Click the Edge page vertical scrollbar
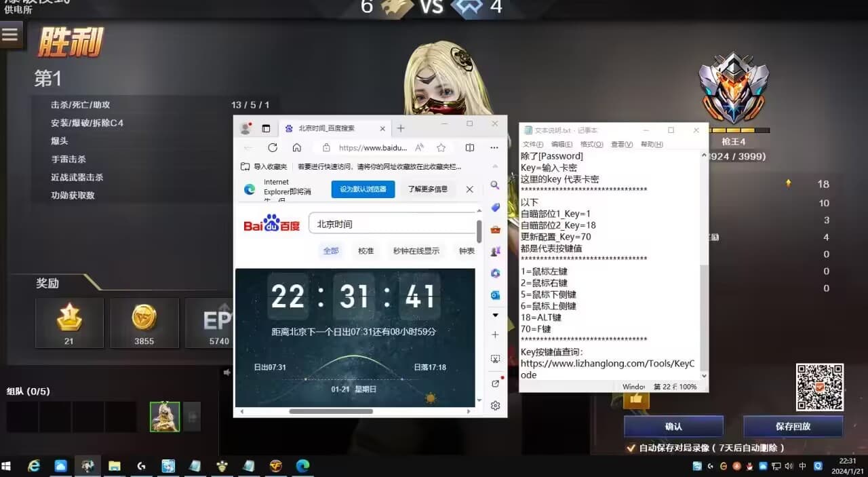 (x=479, y=231)
